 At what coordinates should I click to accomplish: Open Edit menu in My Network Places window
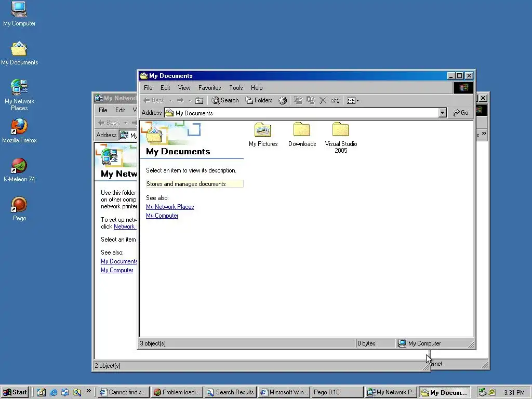click(x=120, y=110)
